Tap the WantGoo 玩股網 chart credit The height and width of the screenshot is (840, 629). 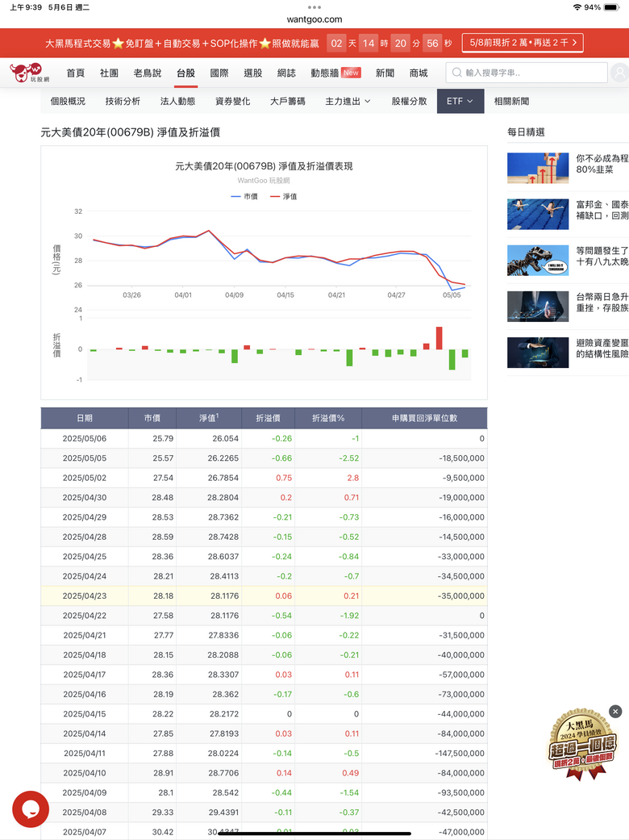[x=264, y=181]
